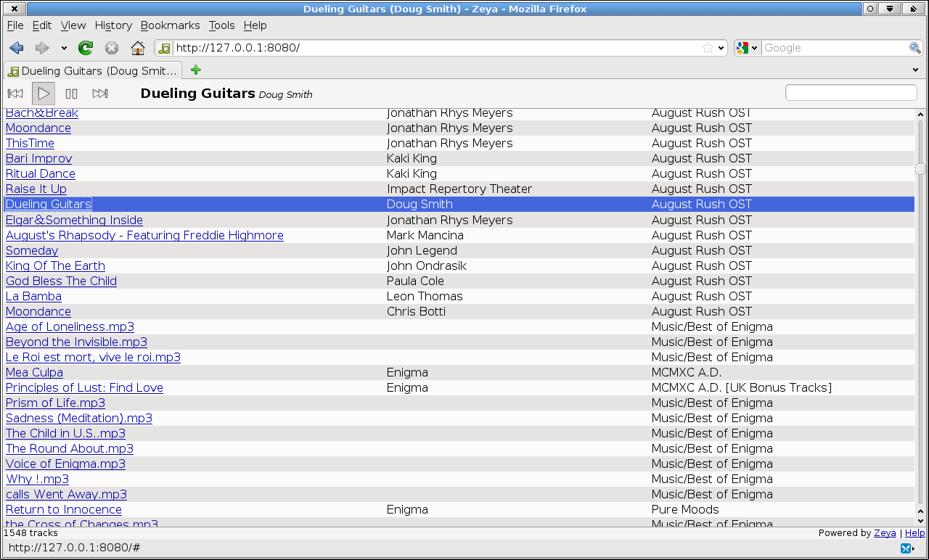The image size is (929, 560).
Task: Play Age of Loneliness.mp3
Action: 70,327
